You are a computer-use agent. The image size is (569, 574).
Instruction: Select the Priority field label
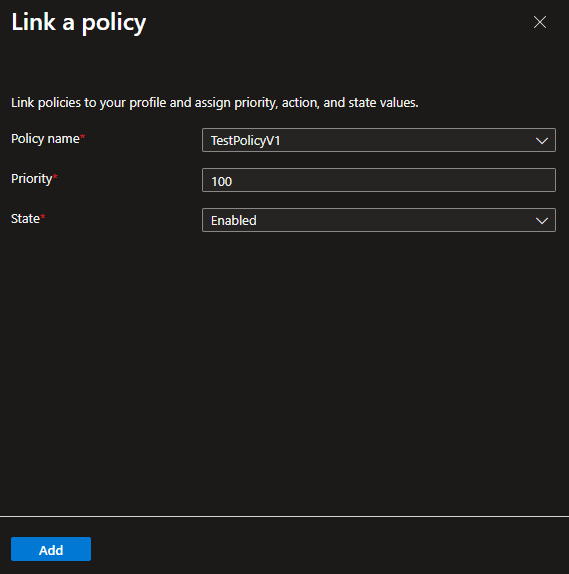pos(31,179)
